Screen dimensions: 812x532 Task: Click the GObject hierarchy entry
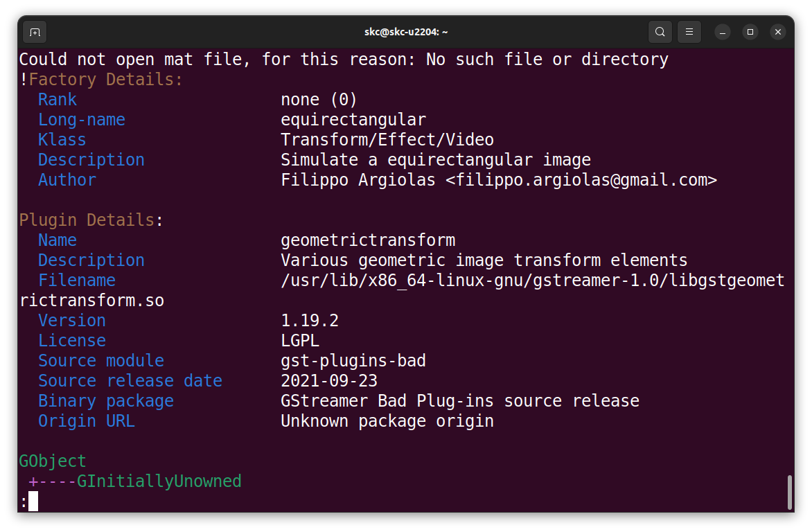pyautogui.click(x=53, y=461)
